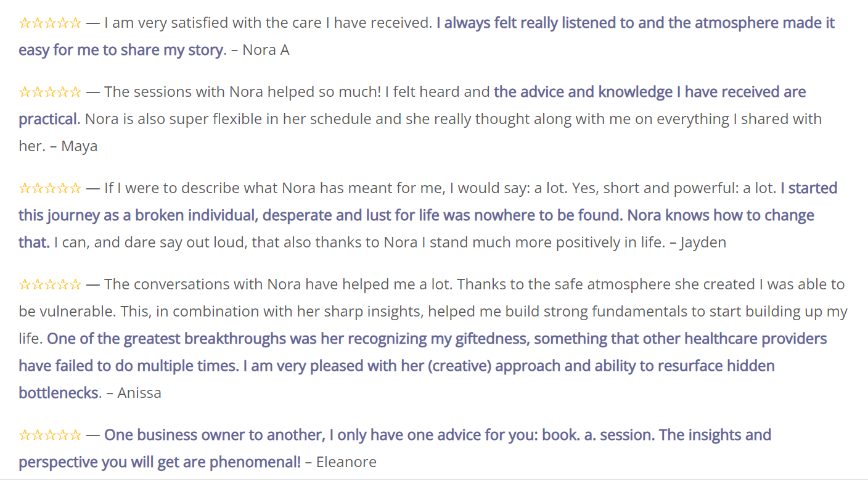Click the reviewer name 'Maya'

(x=79, y=146)
